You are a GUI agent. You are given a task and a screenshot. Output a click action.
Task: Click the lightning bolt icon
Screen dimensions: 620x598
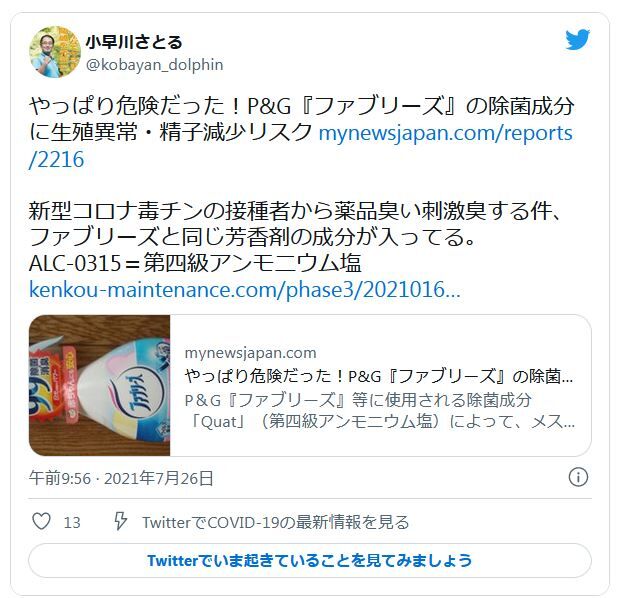[120, 521]
